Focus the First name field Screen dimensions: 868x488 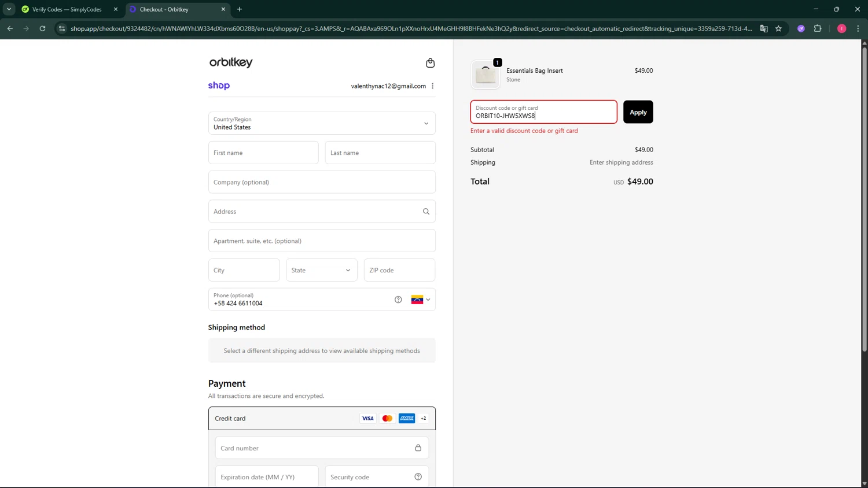(x=263, y=153)
